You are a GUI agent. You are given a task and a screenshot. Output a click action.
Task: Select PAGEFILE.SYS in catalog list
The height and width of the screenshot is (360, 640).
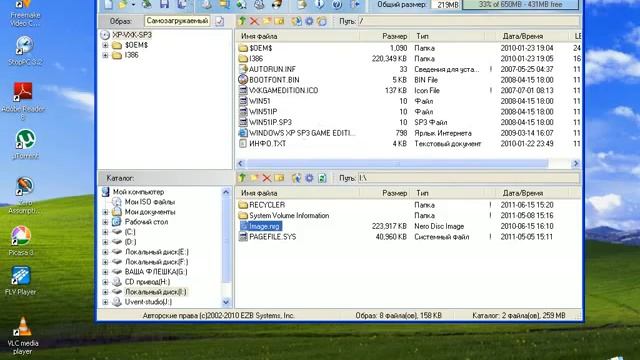click(273, 237)
